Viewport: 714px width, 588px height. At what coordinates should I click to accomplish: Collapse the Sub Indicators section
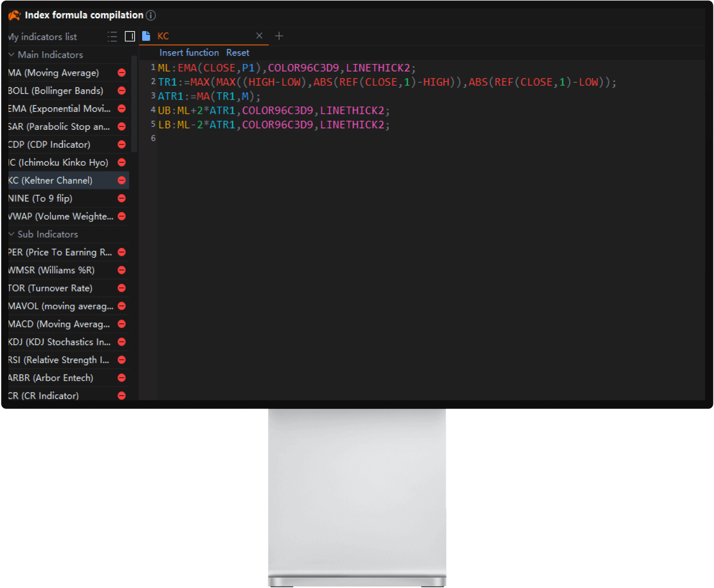tap(11, 234)
